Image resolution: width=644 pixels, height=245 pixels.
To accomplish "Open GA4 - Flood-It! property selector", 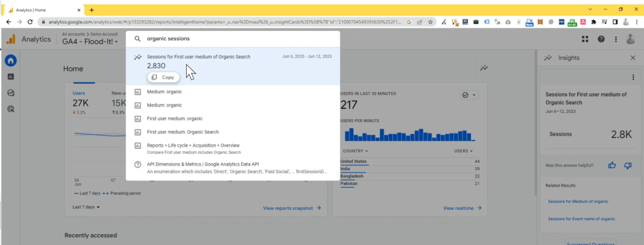I will click(x=90, y=42).
